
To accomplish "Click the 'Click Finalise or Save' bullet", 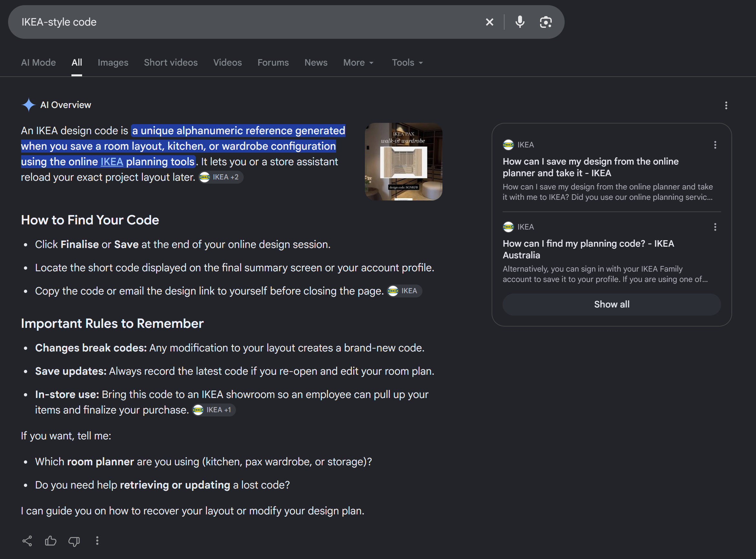I will click(183, 245).
